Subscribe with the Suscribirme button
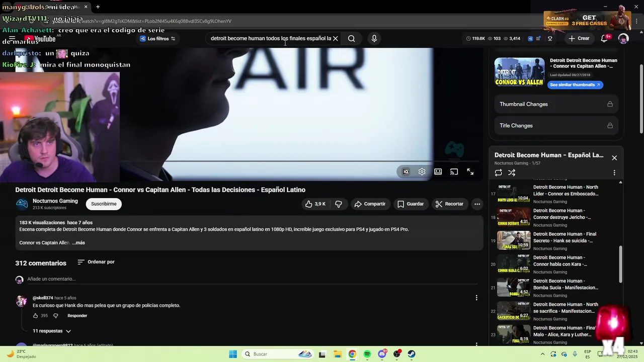 point(104,204)
